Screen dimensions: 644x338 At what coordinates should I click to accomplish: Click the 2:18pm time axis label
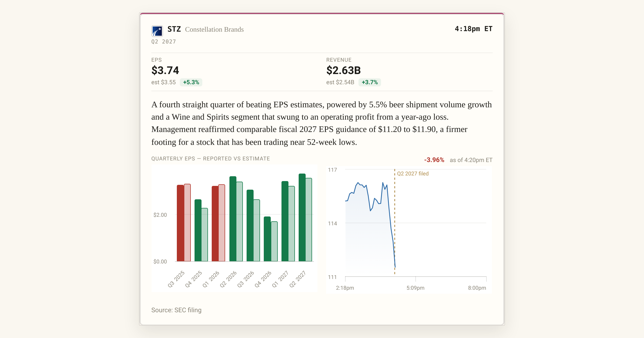[x=345, y=288]
